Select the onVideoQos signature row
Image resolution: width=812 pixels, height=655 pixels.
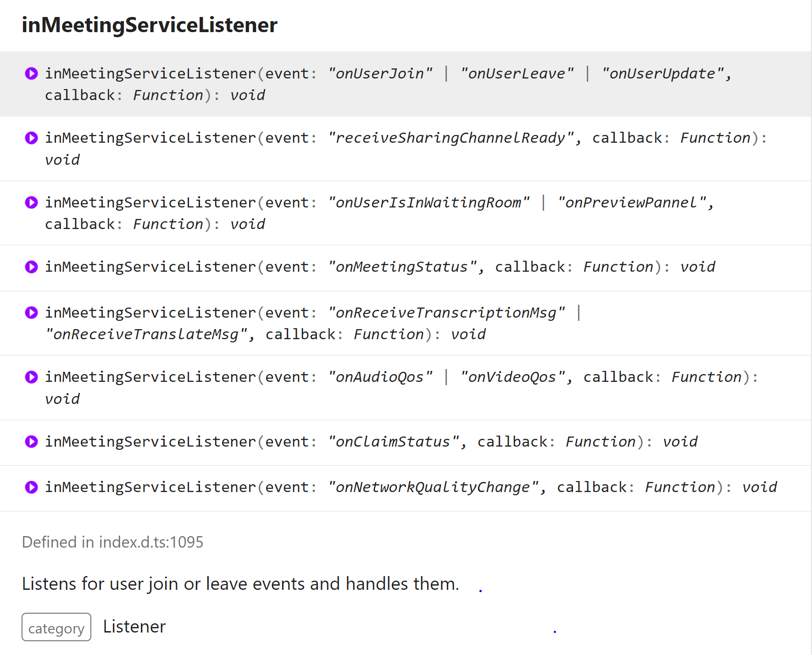(x=406, y=388)
